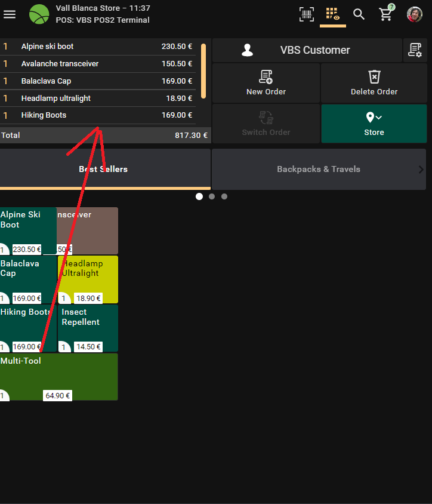432x504 pixels.
Task: Add Insect Repellent tile to order
Action: 88,327
